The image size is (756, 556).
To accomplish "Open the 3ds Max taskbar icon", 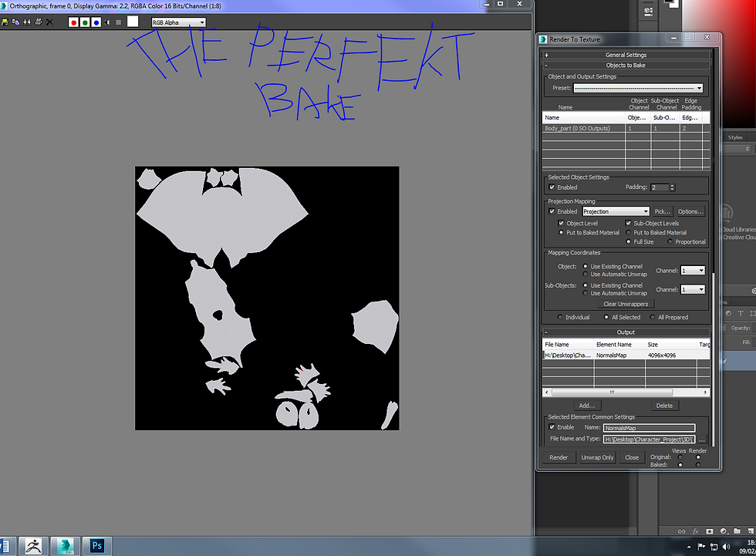I will point(65,546).
